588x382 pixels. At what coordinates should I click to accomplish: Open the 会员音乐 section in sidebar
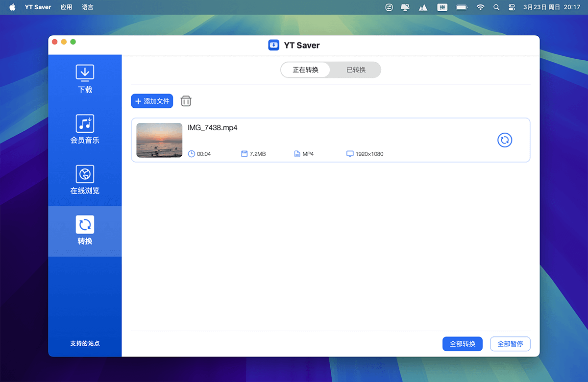[85, 130]
